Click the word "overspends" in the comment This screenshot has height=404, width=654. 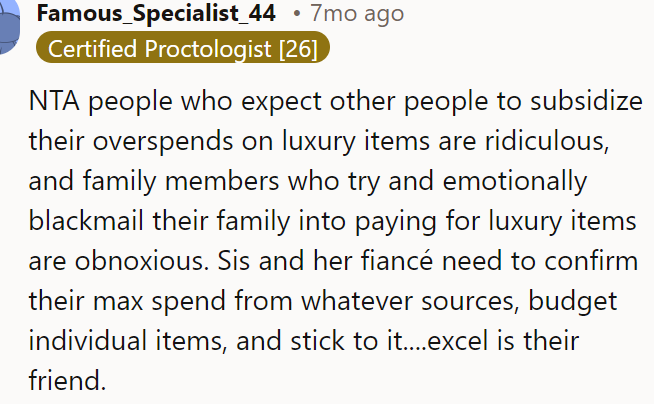point(163,142)
